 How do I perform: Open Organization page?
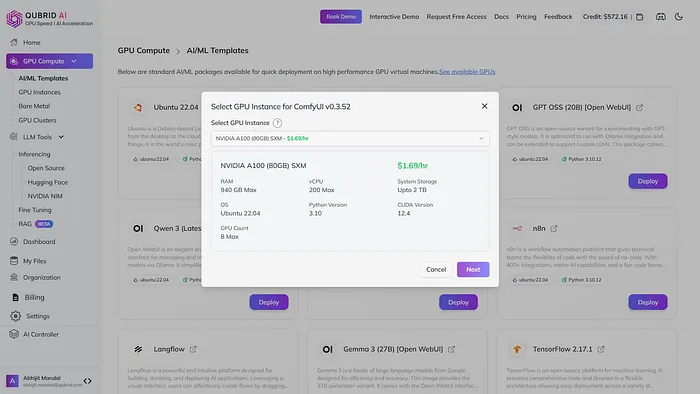(x=42, y=277)
